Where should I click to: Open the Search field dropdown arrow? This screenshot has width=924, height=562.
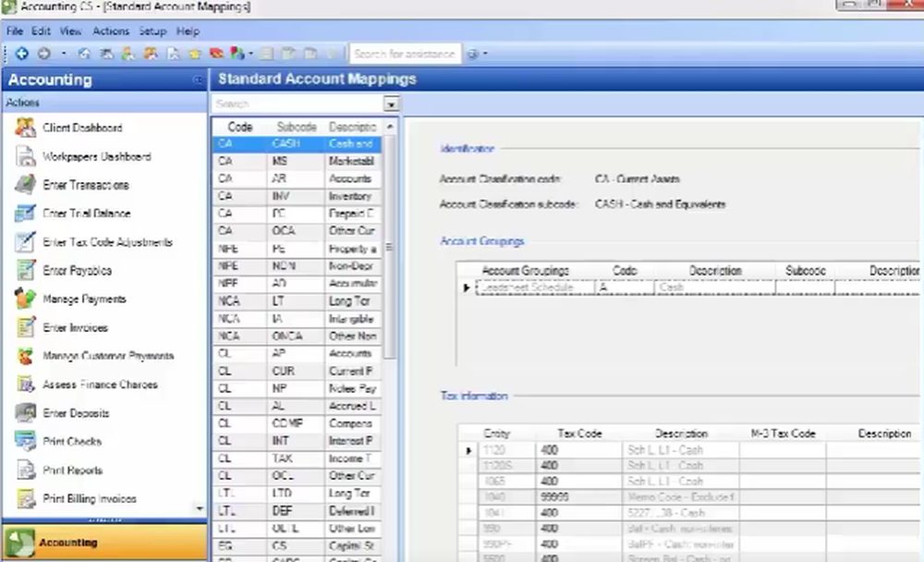391,104
